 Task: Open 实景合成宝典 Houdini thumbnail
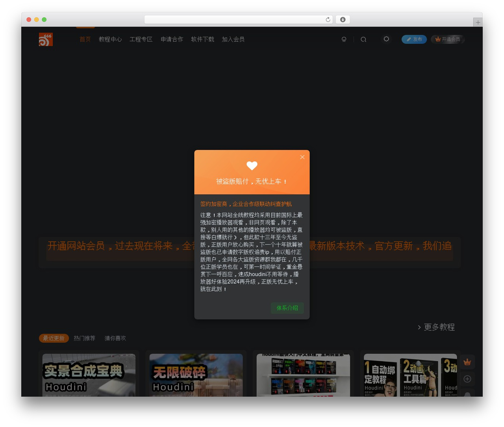pos(89,375)
